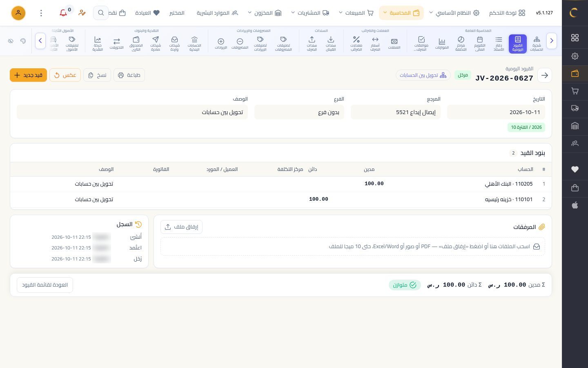Click إرفاق ملف (Attach file) button
Viewport: 588px width, 368px height.
181,227
